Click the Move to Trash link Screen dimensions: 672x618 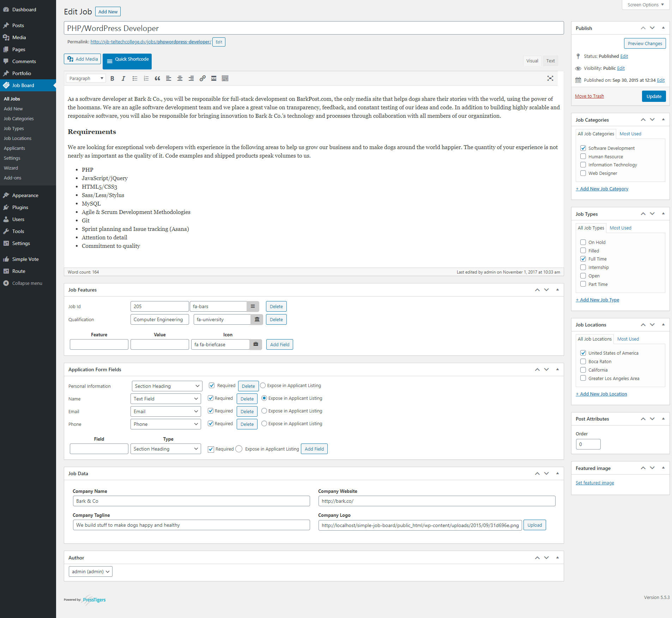coord(589,96)
